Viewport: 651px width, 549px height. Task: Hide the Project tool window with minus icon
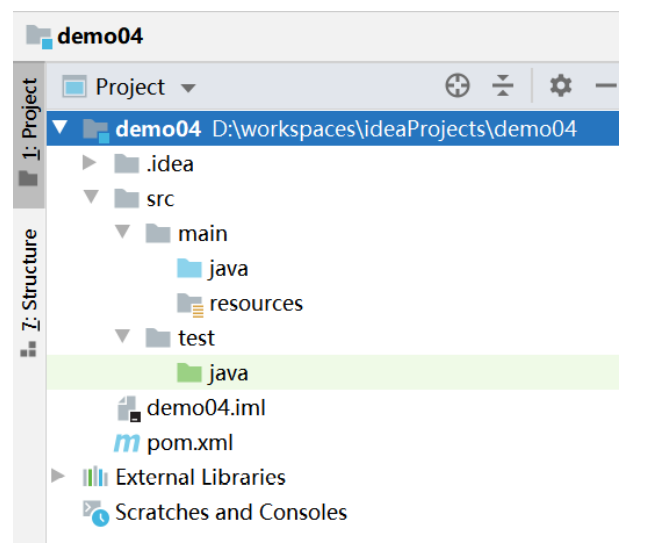606,86
